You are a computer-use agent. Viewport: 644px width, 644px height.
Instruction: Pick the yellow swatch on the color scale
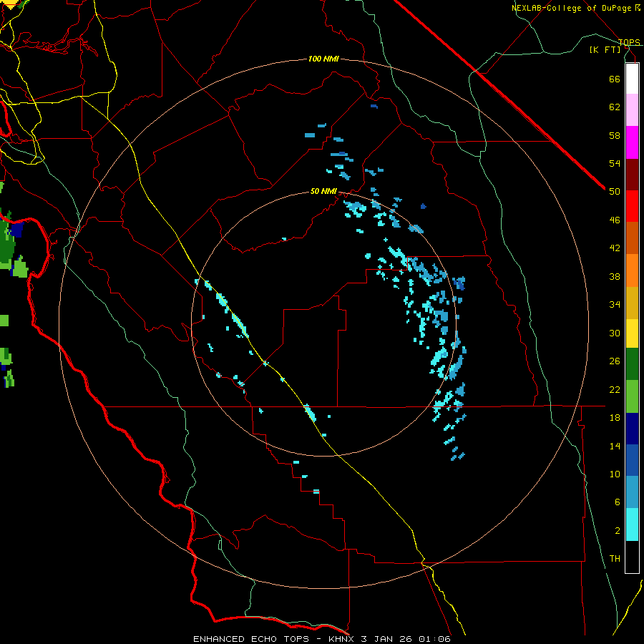pos(632,333)
